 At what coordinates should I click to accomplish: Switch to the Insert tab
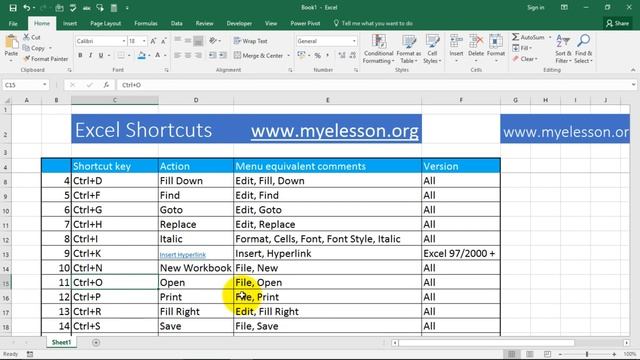tap(70, 24)
